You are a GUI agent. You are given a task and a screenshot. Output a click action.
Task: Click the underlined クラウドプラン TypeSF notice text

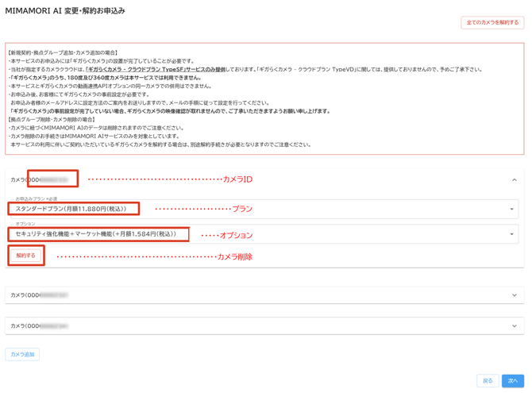pyautogui.click(x=155, y=70)
